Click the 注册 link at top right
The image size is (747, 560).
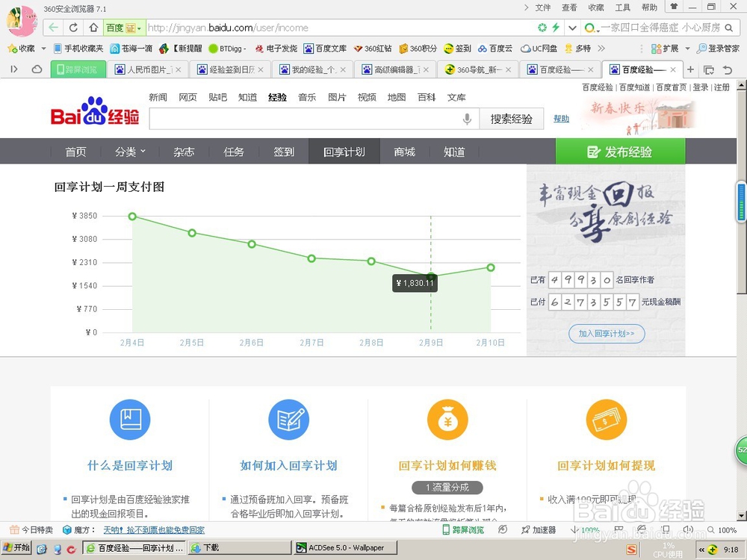click(x=722, y=87)
